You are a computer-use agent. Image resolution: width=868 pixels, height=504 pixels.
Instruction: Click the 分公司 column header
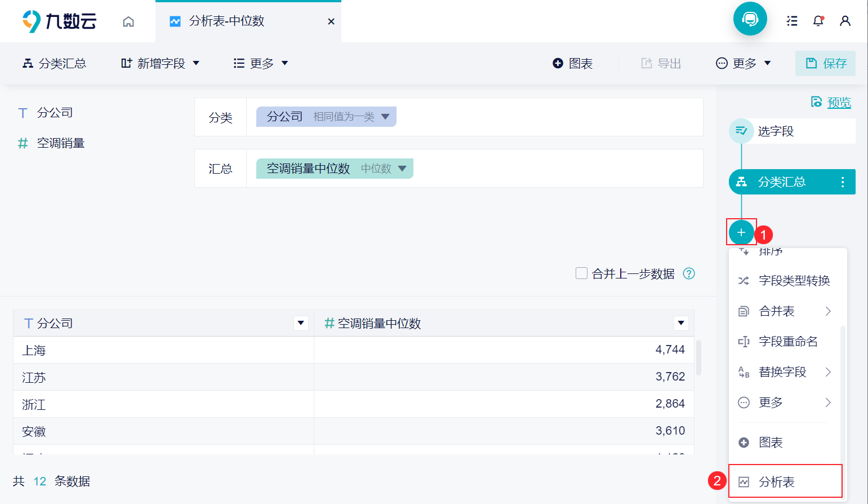[x=163, y=323]
